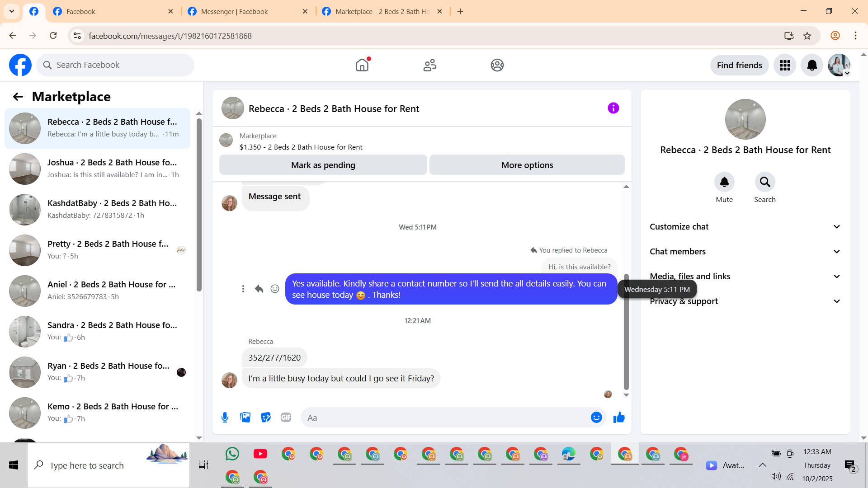
Task: Click the More options button
Action: click(x=527, y=165)
